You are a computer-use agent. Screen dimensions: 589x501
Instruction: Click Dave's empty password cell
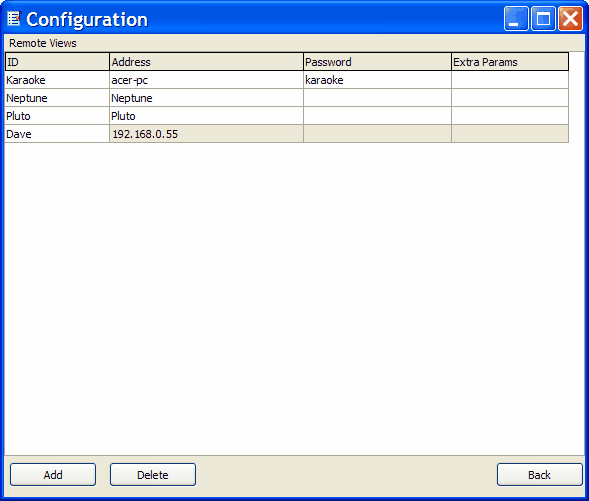pyautogui.click(x=377, y=134)
